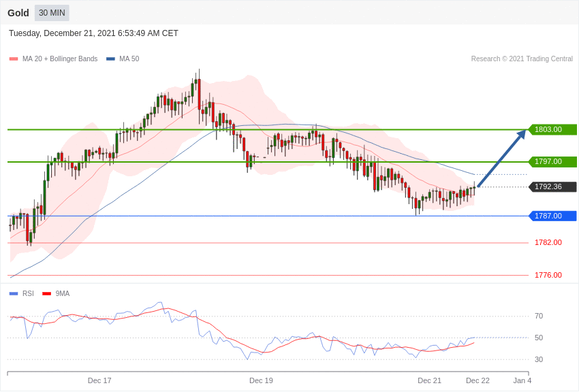The width and height of the screenshot is (579, 392).
Task: Click the 1803.00 resistance price tag
Action: click(x=553, y=129)
